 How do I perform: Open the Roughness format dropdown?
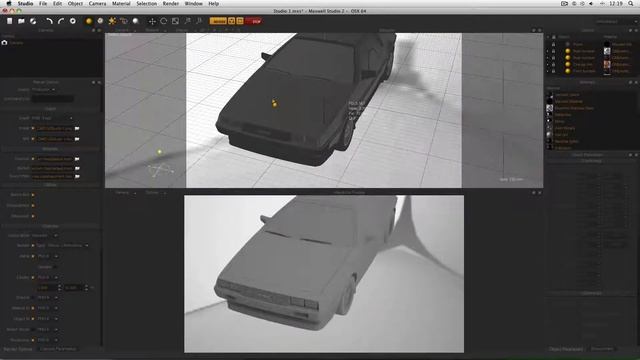(x=48, y=340)
